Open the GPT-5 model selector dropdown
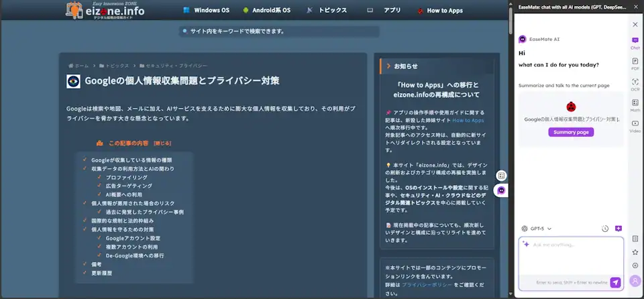This screenshot has height=299, width=644. coord(537,229)
